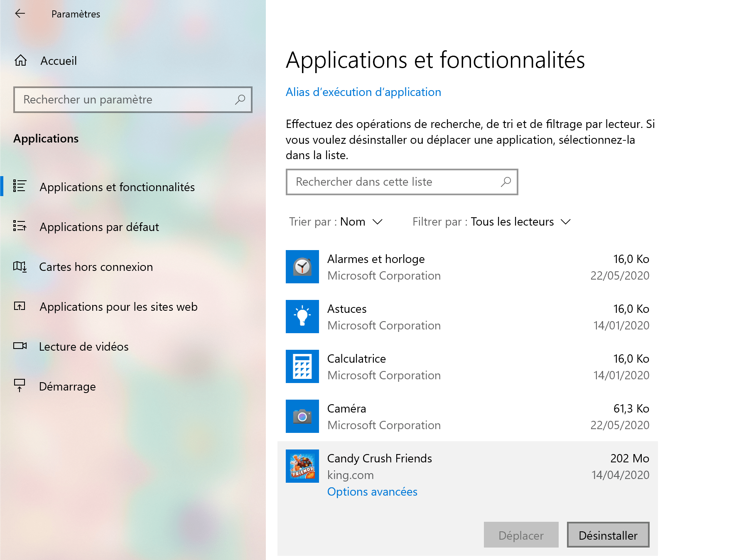Open Applications par défaut section
The width and height of the screenshot is (746, 560).
pos(99,227)
